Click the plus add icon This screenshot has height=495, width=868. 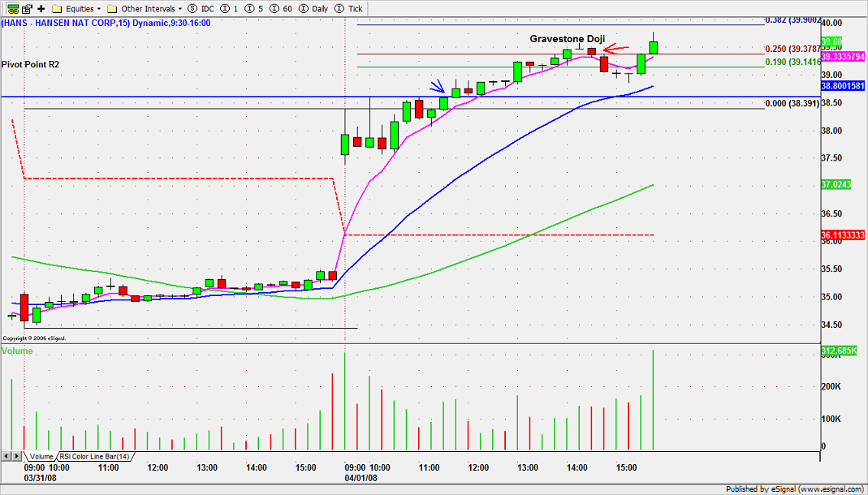pos(41,9)
